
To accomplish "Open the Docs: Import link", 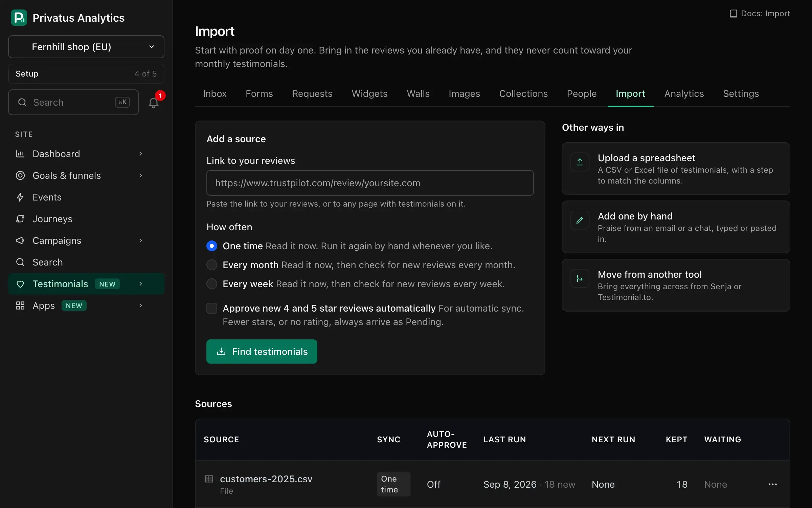I will click(760, 14).
